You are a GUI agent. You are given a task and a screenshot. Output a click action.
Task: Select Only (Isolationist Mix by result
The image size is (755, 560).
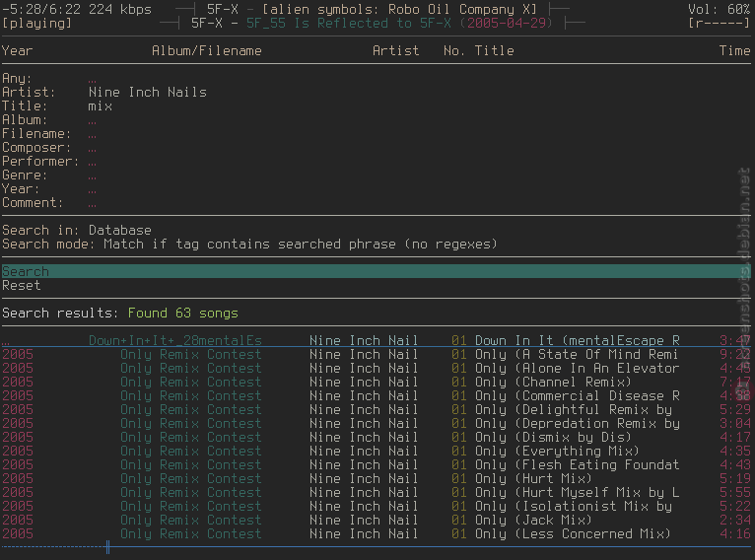tap(376, 506)
